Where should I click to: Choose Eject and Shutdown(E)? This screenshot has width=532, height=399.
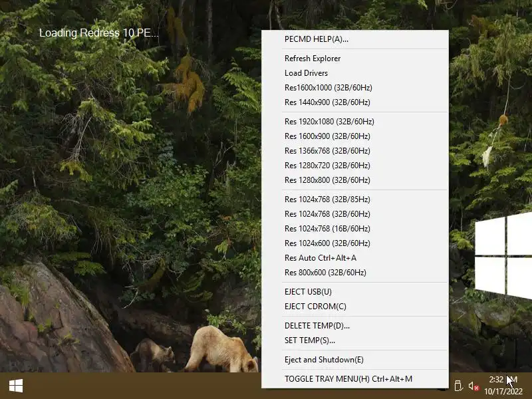click(355, 359)
